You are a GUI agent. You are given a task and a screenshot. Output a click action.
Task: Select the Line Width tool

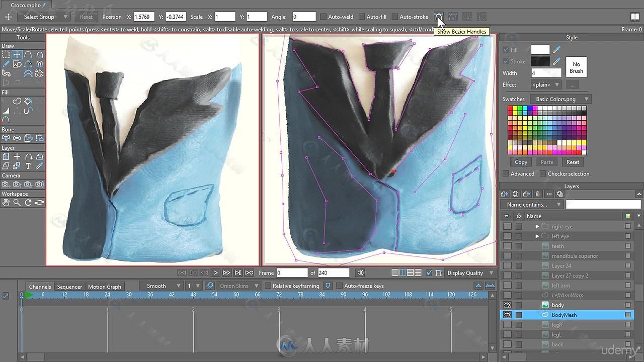pos(6,111)
